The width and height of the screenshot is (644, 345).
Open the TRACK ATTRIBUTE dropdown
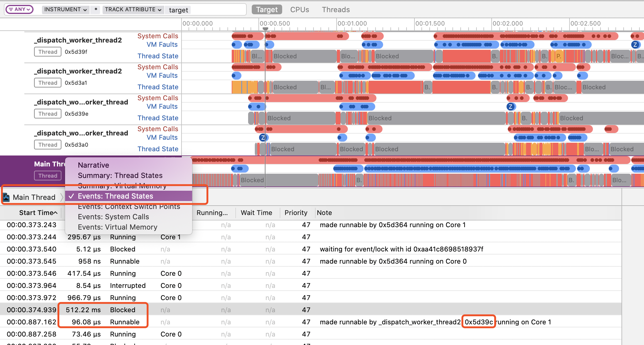coord(133,9)
